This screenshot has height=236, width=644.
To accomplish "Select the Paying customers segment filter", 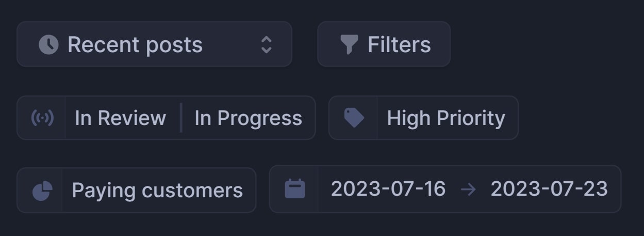I will (157, 191).
